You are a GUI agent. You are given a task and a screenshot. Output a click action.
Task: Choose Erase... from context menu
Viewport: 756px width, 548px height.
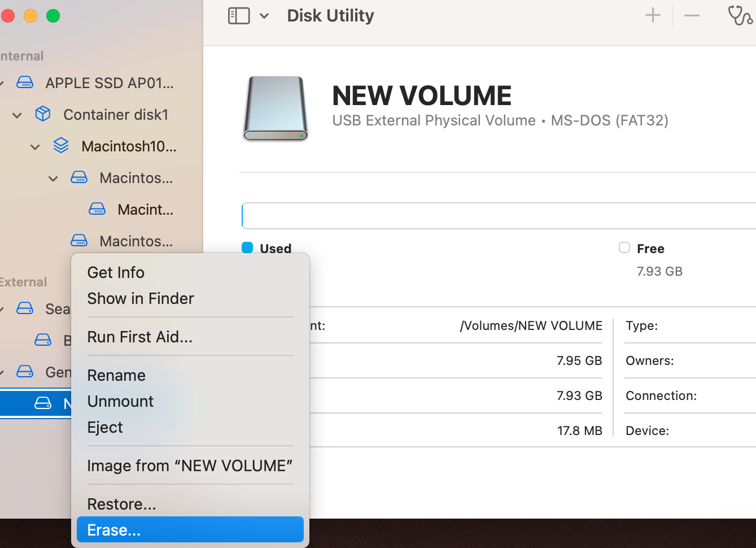pos(190,530)
